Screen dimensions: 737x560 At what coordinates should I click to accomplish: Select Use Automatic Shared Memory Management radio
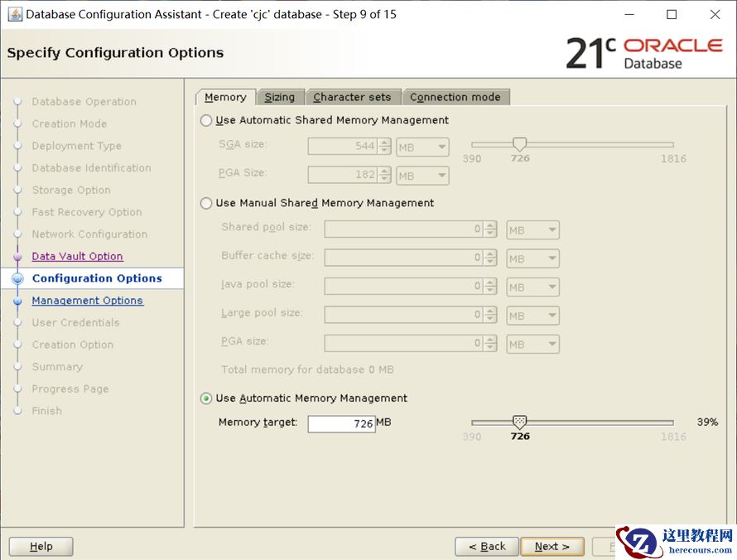pos(206,120)
